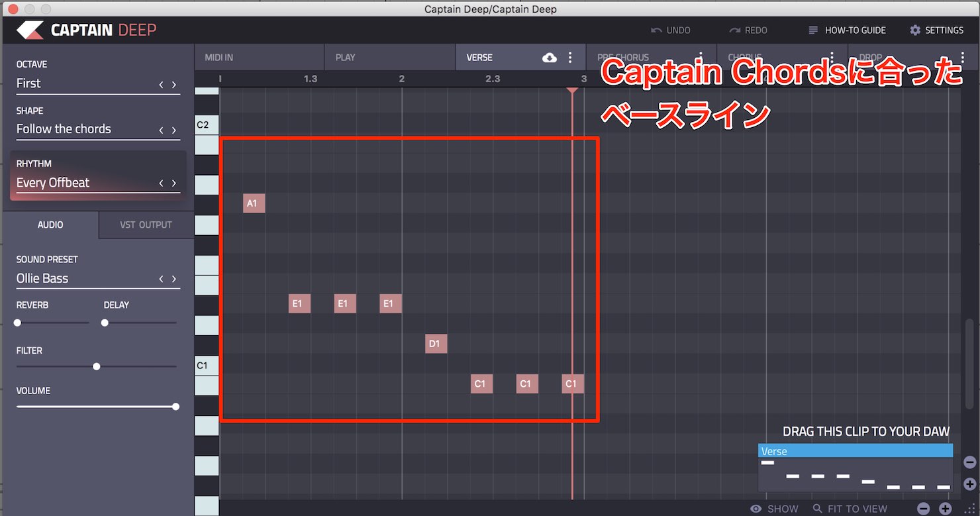Select next Shape option
This screenshot has height=516, width=980.
[174, 130]
